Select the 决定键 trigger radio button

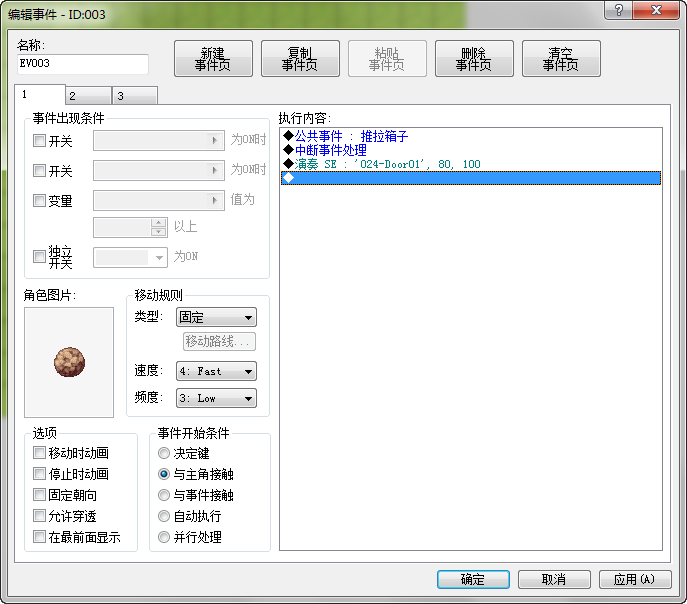tap(164, 453)
